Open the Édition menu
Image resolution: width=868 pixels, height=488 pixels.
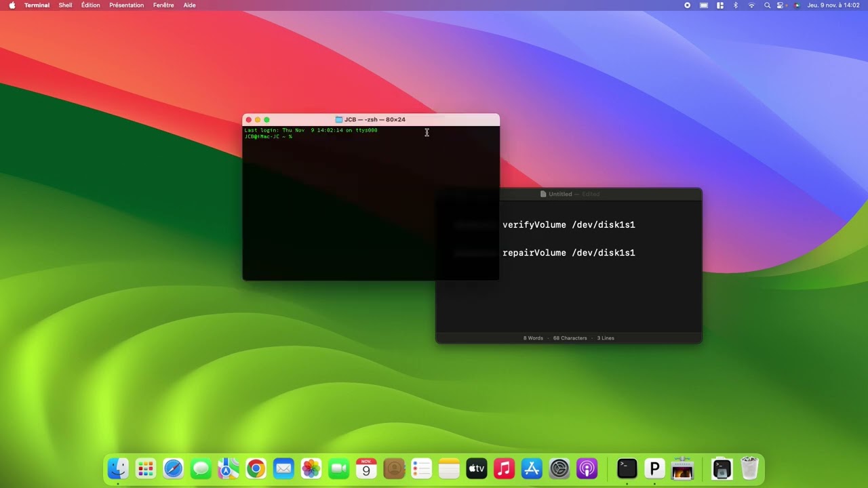point(90,5)
